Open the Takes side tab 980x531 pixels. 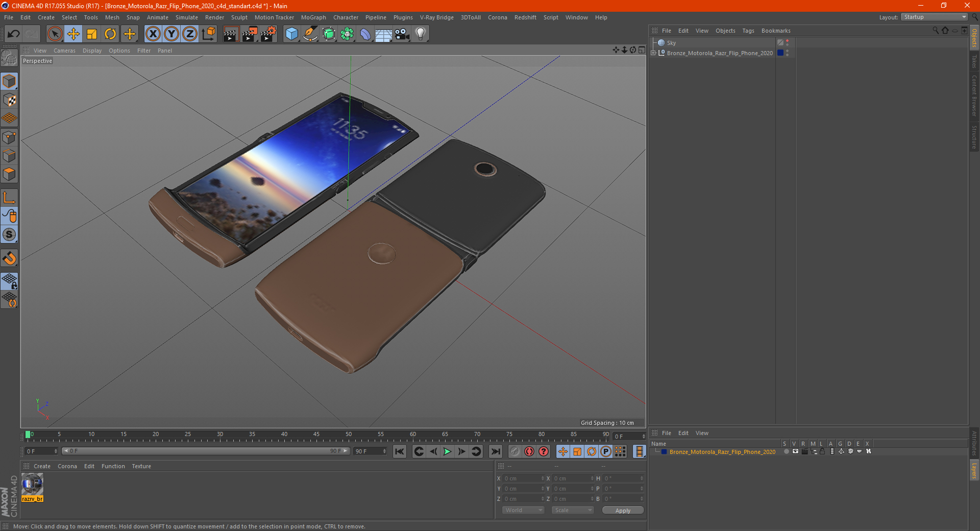974,61
